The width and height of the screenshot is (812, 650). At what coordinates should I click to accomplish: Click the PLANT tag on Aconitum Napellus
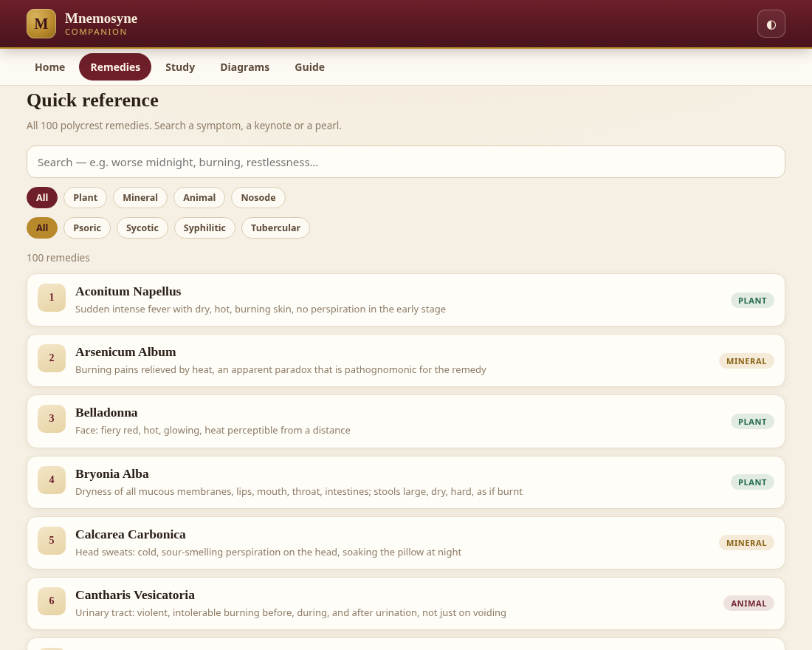pos(752,301)
